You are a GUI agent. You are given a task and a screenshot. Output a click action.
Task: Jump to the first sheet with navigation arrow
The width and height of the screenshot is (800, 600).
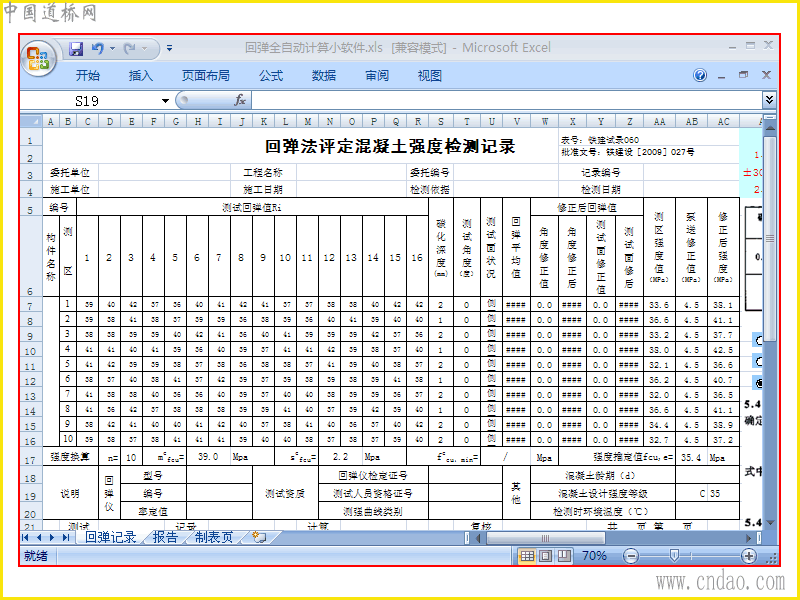pyautogui.click(x=26, y=537)
